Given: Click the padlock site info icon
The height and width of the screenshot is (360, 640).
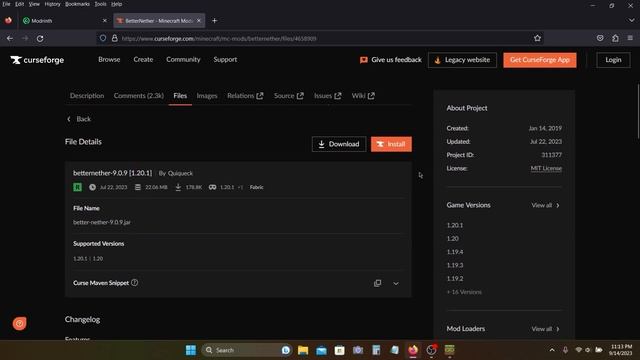Looking at the screenshot, I should 115,38.
